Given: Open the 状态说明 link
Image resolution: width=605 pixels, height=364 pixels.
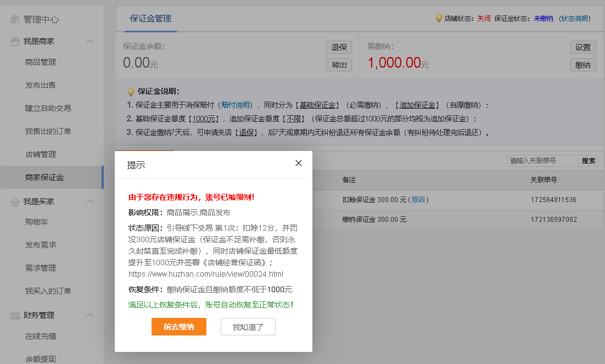Looking at the screenshot, I should 574,19.
